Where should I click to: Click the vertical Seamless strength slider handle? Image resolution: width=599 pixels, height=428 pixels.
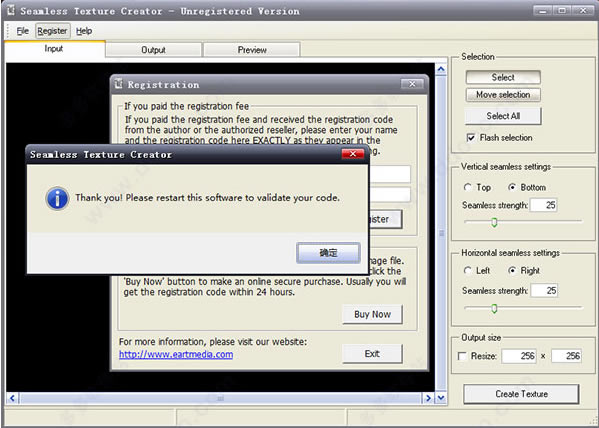click(x=494, y=222)
